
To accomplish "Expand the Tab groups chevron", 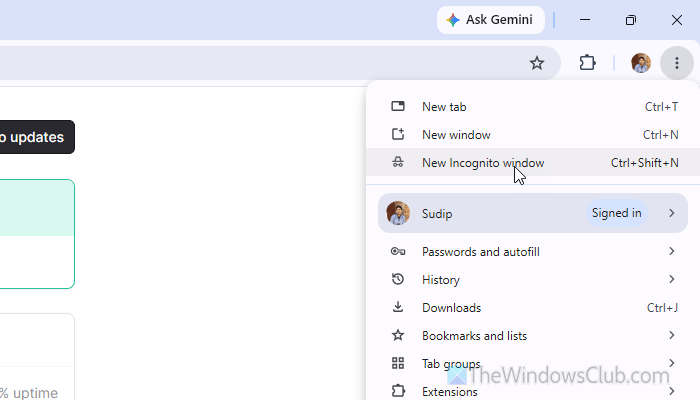I will 671,363.
